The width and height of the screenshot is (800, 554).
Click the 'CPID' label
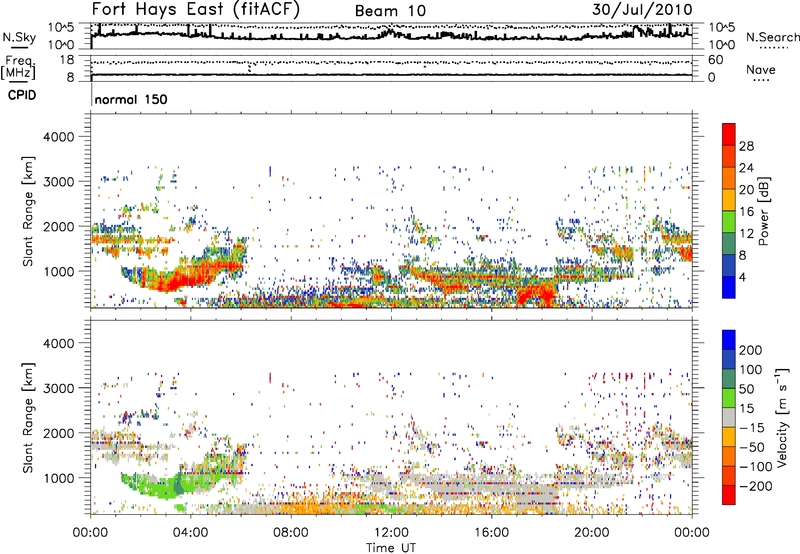coord(21,95)
